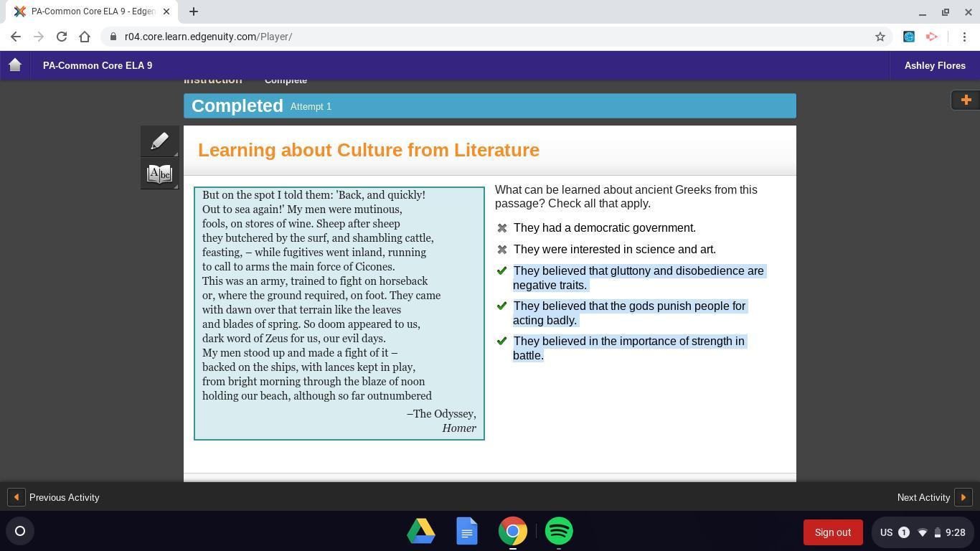Launch Google Docs from the shelf
This screenshot has height=551, width=980.
[x=467, y=532]
